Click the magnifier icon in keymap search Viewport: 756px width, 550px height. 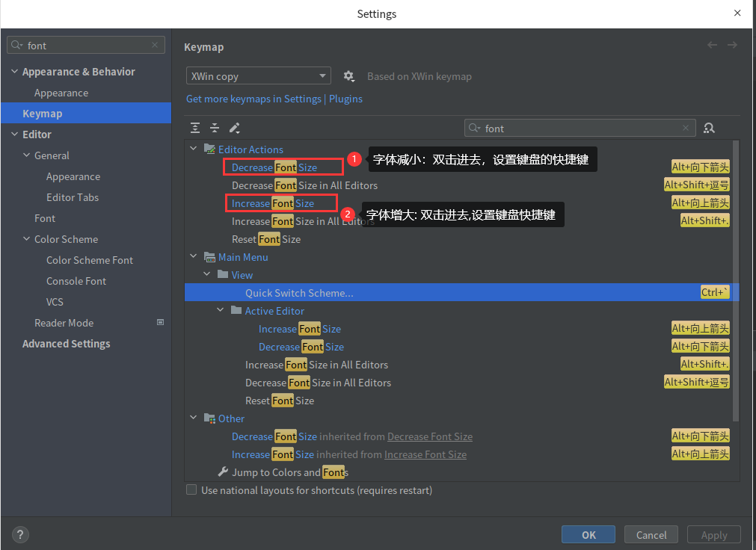pos(474,128)
